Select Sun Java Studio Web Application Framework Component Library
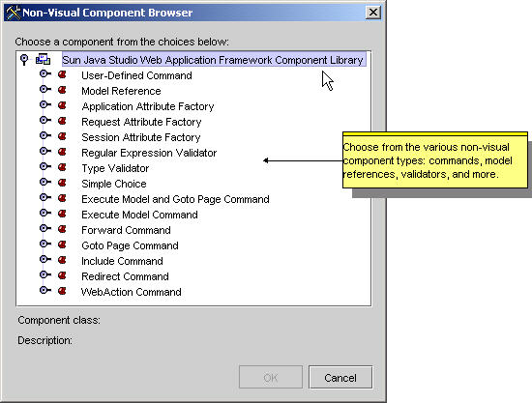The width and height of the screenshot is (532, 403). point(214,60)
